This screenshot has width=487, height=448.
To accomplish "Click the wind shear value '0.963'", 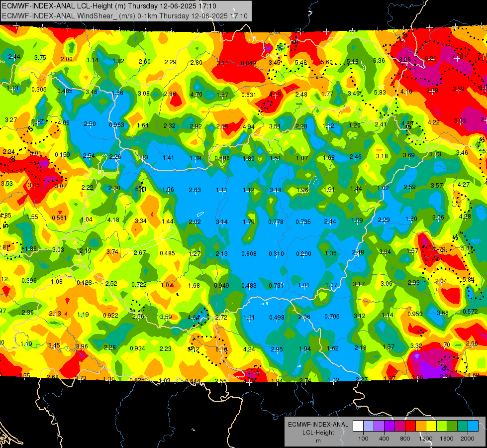I will click(116, 124).
